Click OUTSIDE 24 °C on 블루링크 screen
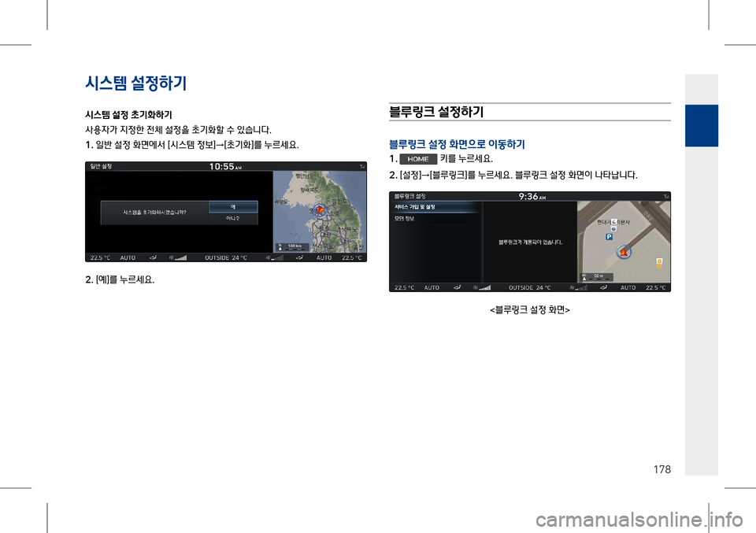 click(x=530, y=287)
